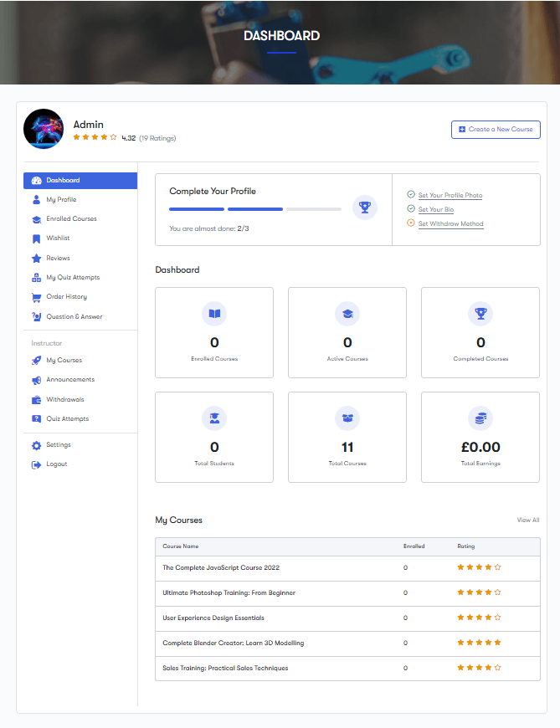Click the Settings gear icon
Viewport: 560px width, 728px height.
tap(36, 445)
